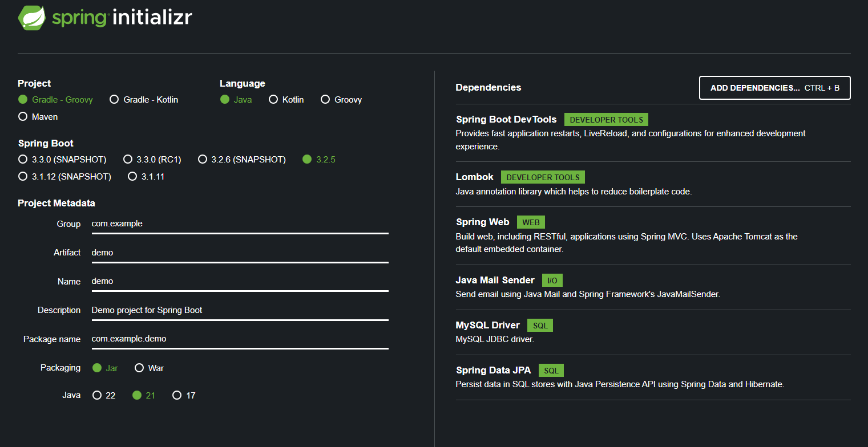Click the Spring Boot DevTools dependency title
This screenshot has width=868, height=447.
click(506, 119)
